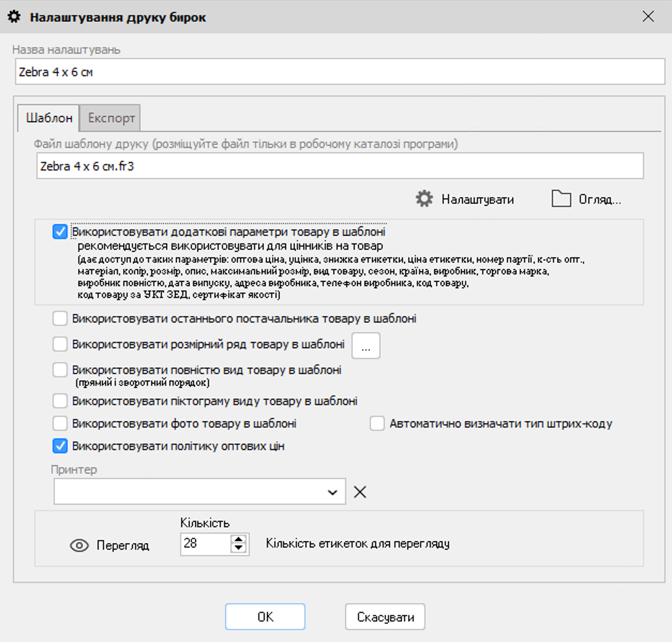Click the eye icon for Перегляд preview

tap(79, 546)
